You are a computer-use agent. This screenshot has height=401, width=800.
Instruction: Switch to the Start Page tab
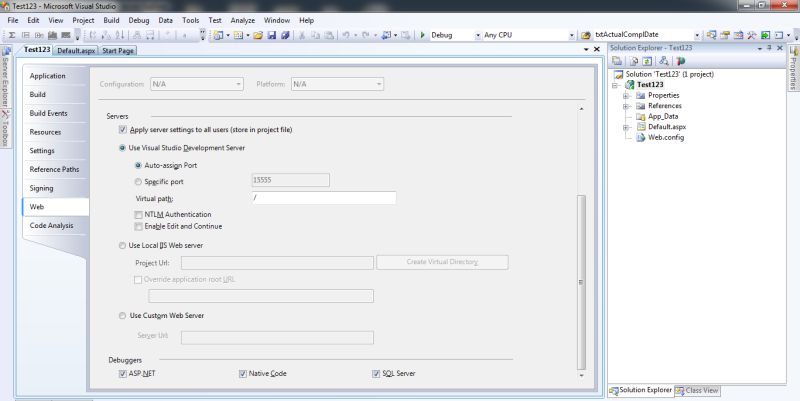(x=118, y=51)
